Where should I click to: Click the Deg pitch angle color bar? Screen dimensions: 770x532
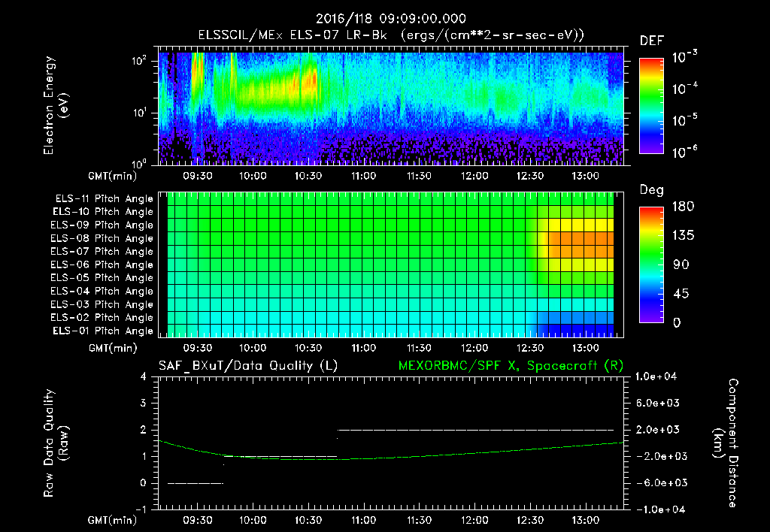[651, 264]
